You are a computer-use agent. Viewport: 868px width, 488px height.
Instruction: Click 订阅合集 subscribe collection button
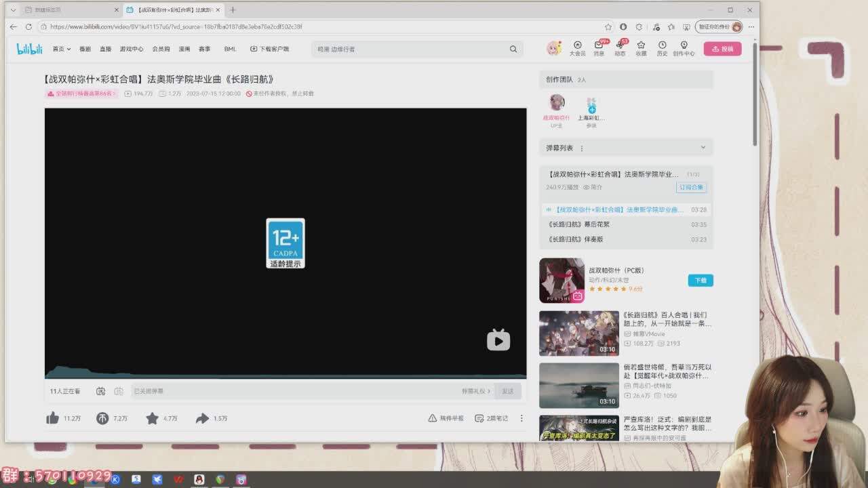tap(691, 187)
